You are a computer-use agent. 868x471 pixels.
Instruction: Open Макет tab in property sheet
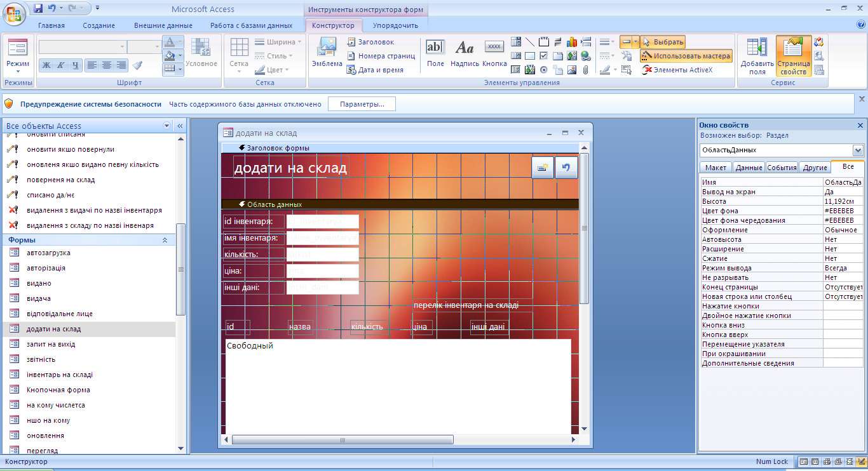coord(715,168)
